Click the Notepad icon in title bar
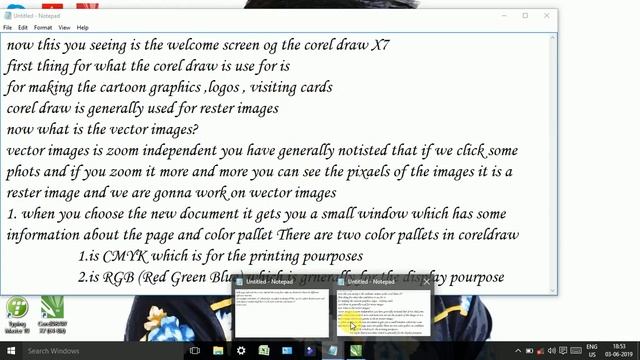640x360 pixels. click(x=7, y=16)
